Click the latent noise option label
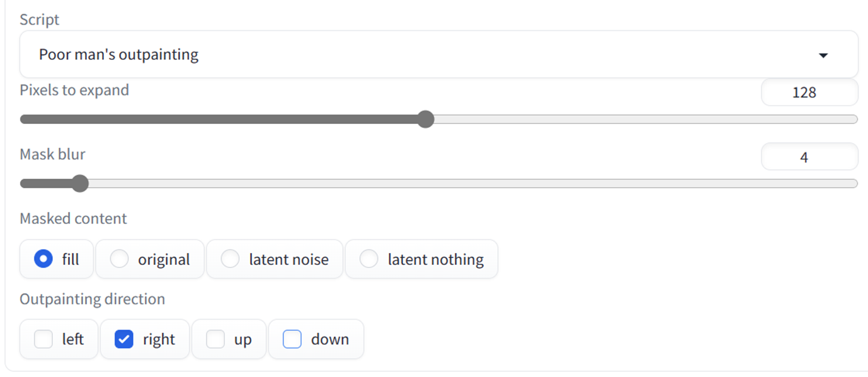The image size is (868, 377). (x=289, y=259)
